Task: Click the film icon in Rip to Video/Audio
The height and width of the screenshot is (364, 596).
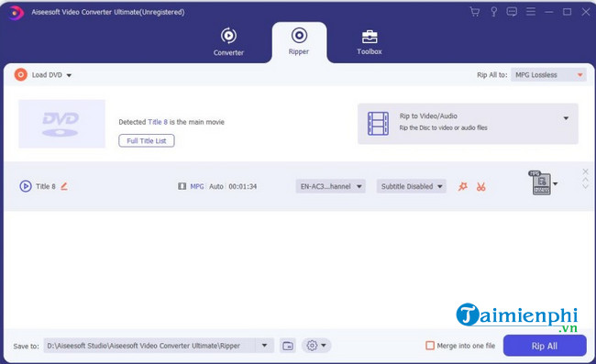Action: [378, 124]
